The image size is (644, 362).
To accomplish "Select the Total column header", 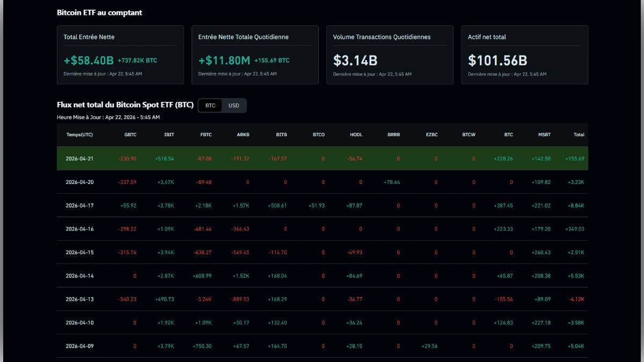I will point(579,135).
